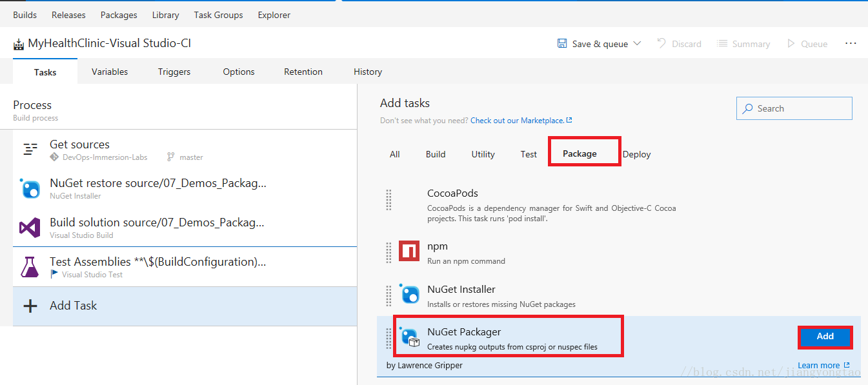Screen dimensions: 868x385
Task: Select the Package task category
Action: [x=580, y=153]
